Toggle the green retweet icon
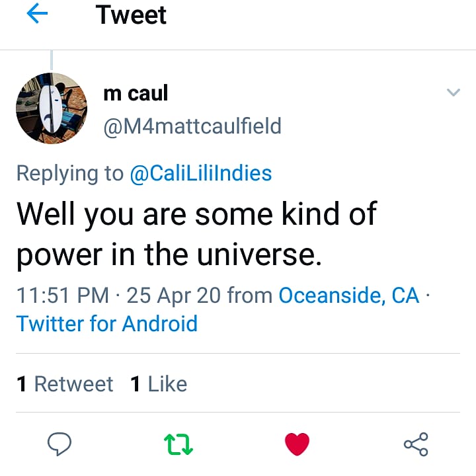This screenshot has height=476, width=476. pos(178,444)
